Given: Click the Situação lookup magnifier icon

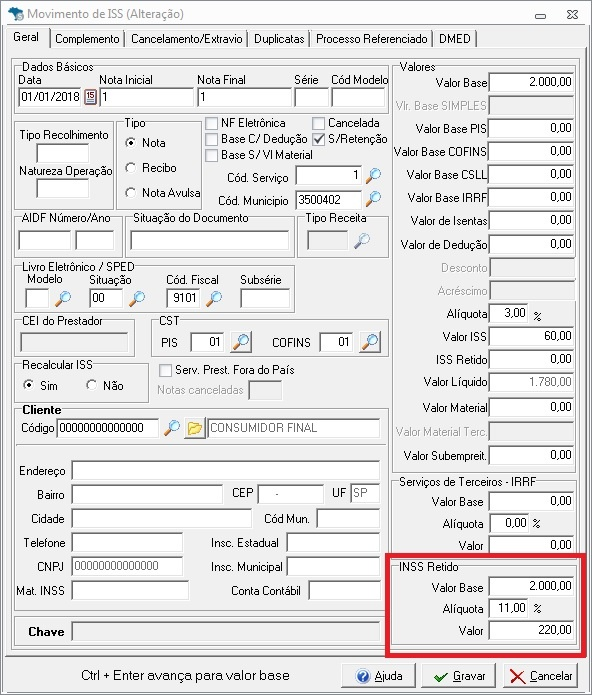Looking at the screenshot, I should click(137, 298).
